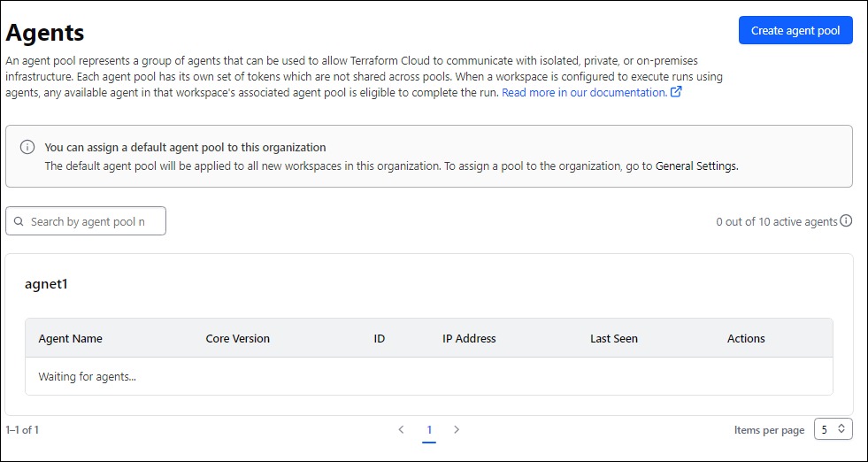The height and width of the screenshot is (462, 868).
Task: Focus the Search by agent pool name field
Action: (x=86, y=221)
